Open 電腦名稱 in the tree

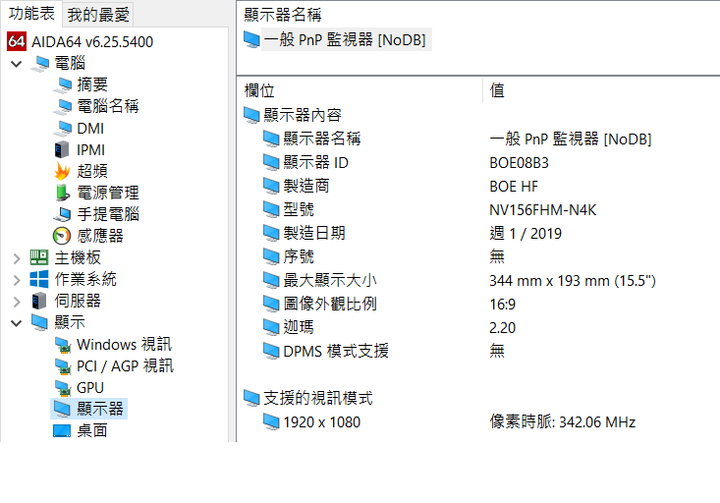(108, 106)
